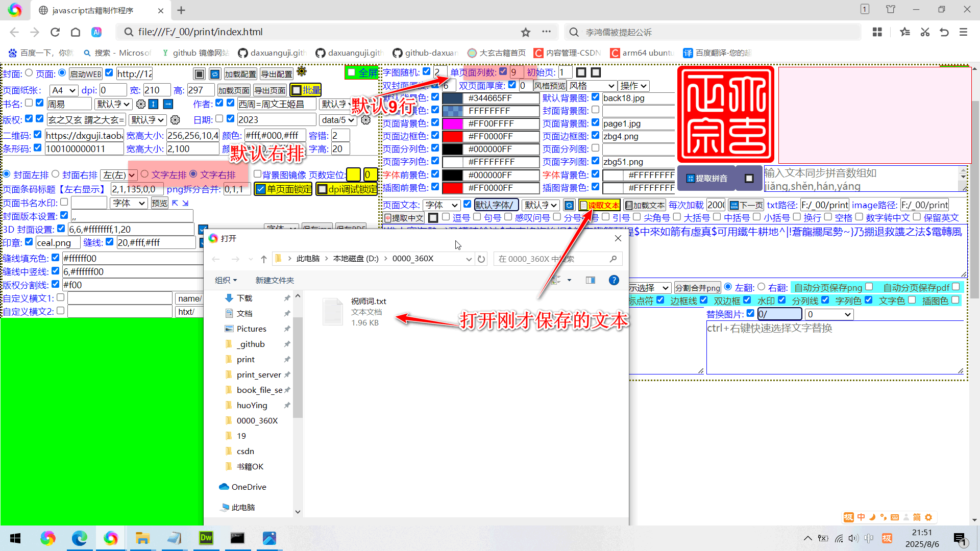Open the 操作 dropdown

click(x=634, y=85)
